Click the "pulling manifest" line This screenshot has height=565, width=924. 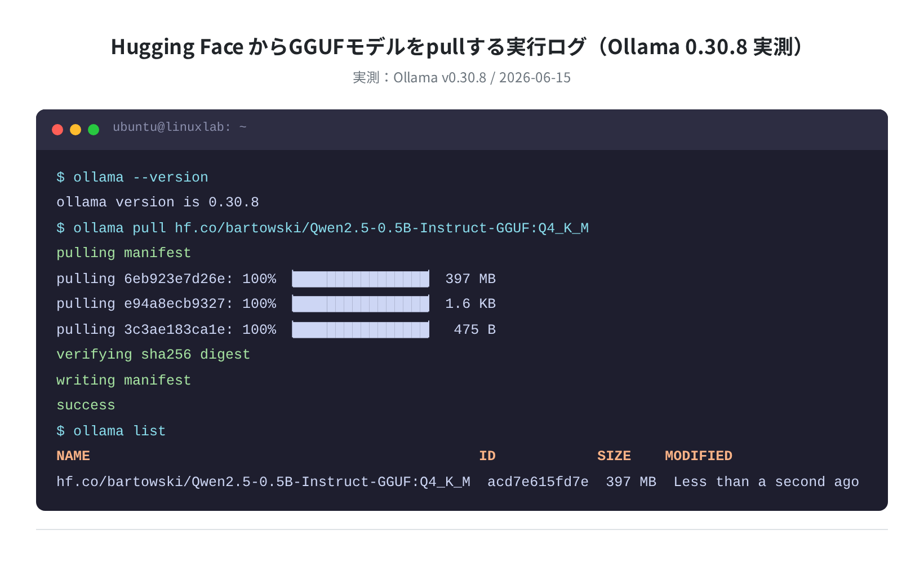124,253
